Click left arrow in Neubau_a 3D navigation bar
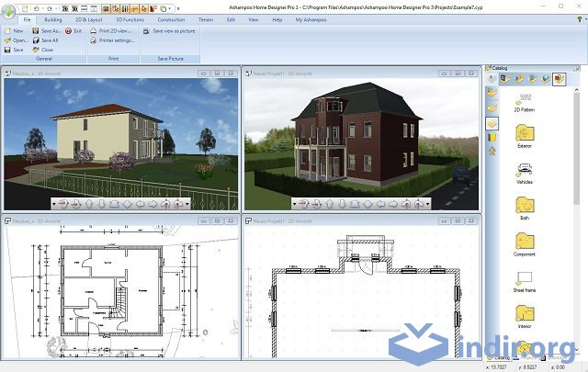Viewport: 588px width, 372px height. [x=141, y=204]
